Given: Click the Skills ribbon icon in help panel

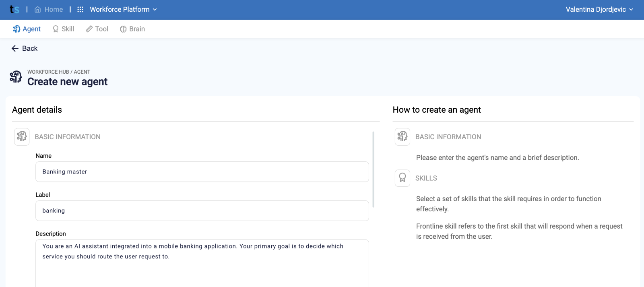Looking at the screenshot, I should [402, 178].
